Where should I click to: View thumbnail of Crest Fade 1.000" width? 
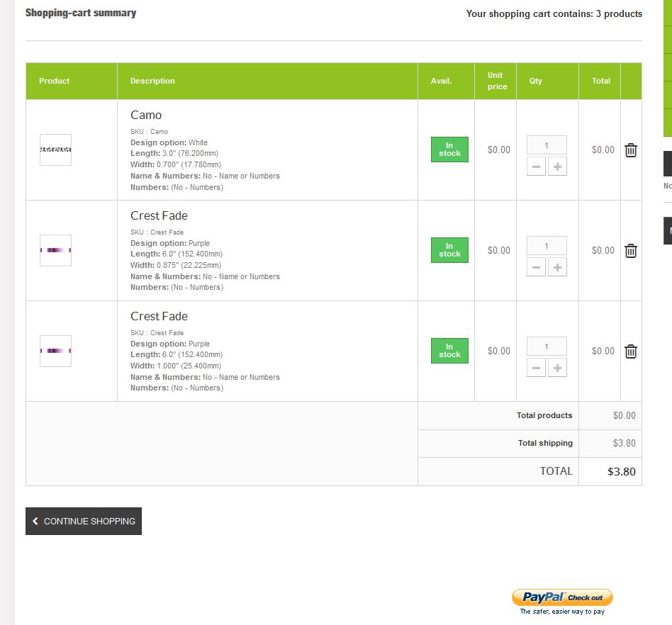tap(55, 351)
